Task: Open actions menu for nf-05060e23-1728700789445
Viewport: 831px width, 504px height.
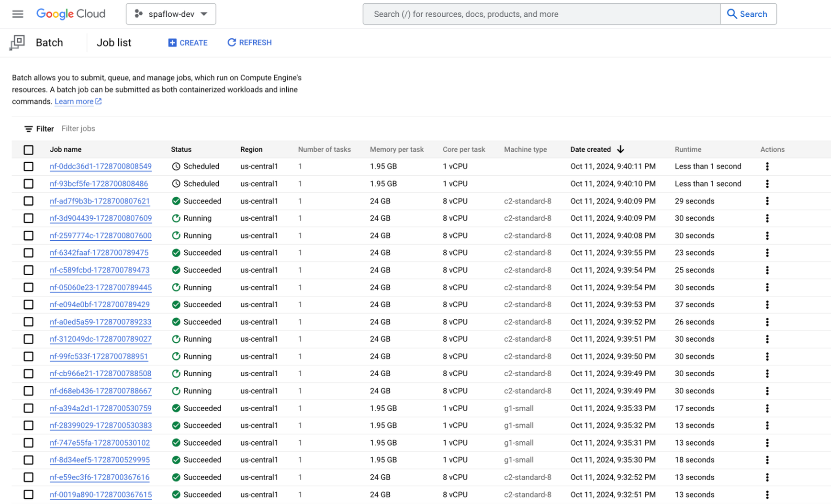Action: coord(767,287)
